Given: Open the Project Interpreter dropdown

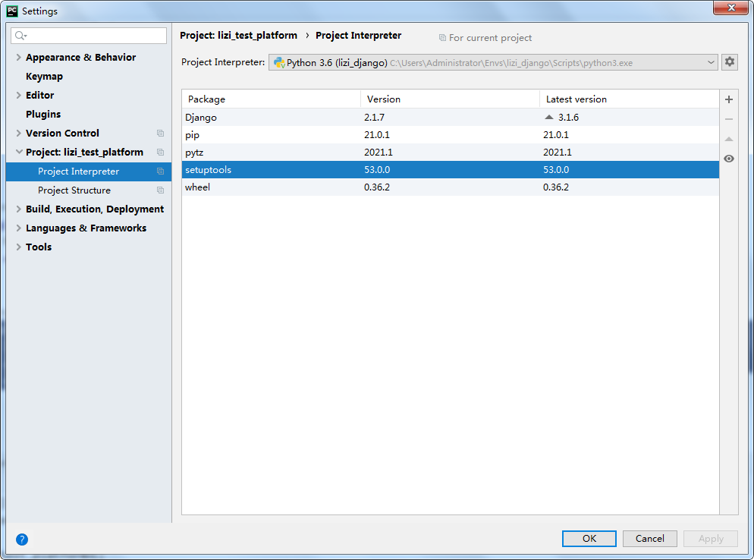Looking at the screenshot, I should [x=710, y=62].
